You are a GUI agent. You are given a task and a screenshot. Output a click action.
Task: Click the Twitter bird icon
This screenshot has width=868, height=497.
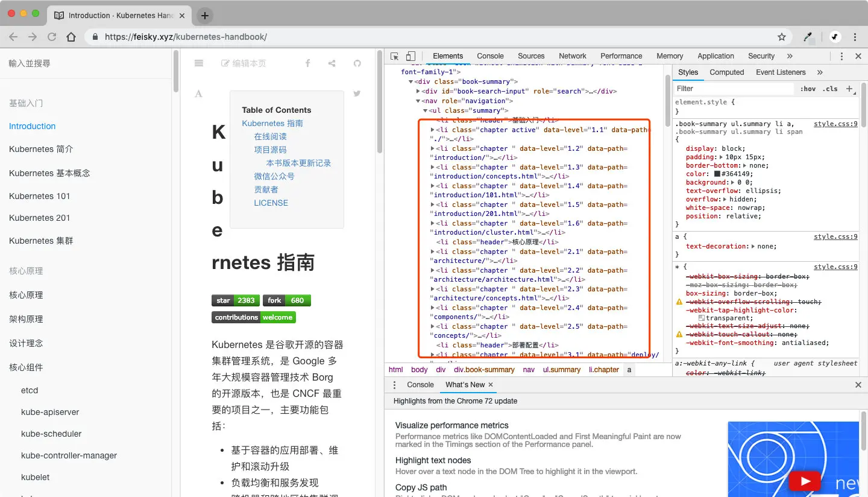[x=357, y=93]
